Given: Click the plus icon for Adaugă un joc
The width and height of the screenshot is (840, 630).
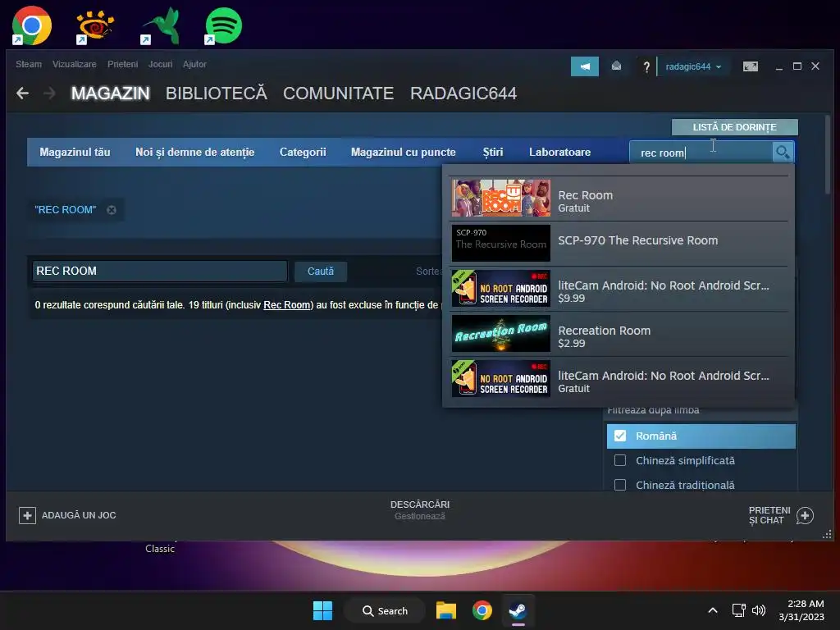Looking at the screenshot, I should point(27,515).
